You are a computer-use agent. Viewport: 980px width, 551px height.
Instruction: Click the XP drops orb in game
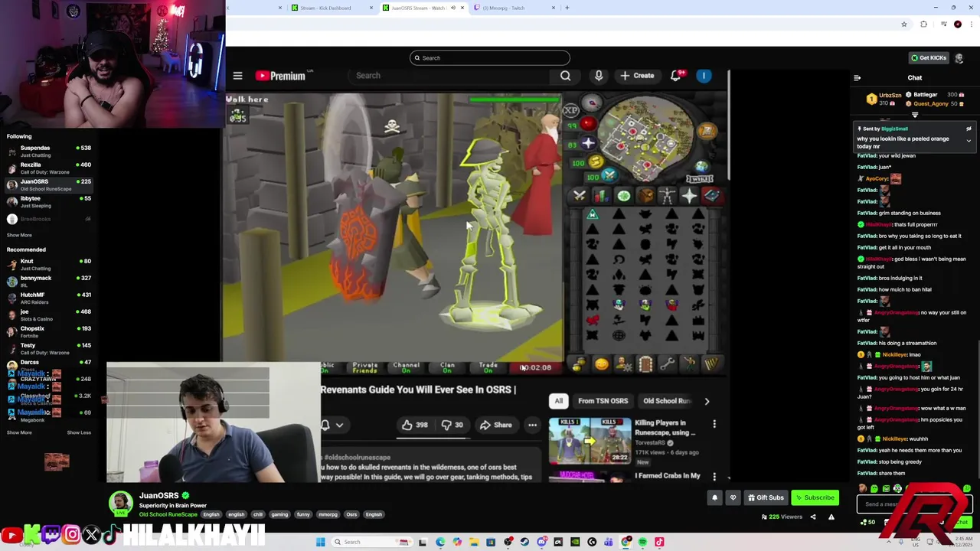tap(572, 110)
